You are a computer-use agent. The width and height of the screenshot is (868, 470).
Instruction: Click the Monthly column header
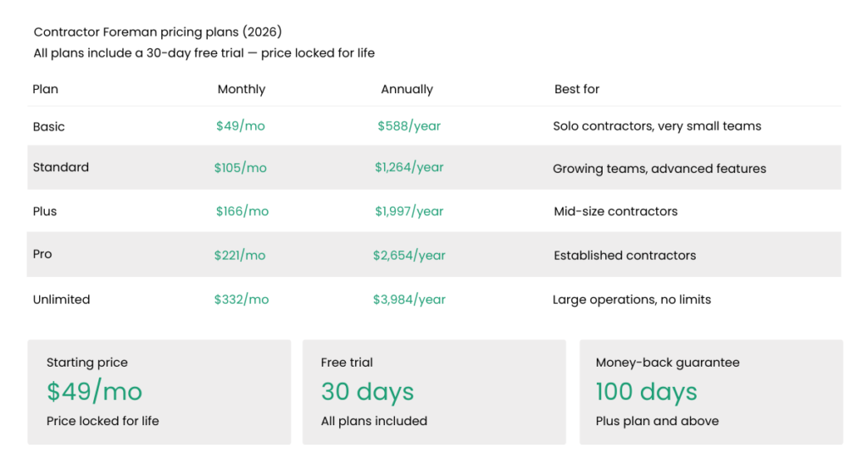[242, 89]
